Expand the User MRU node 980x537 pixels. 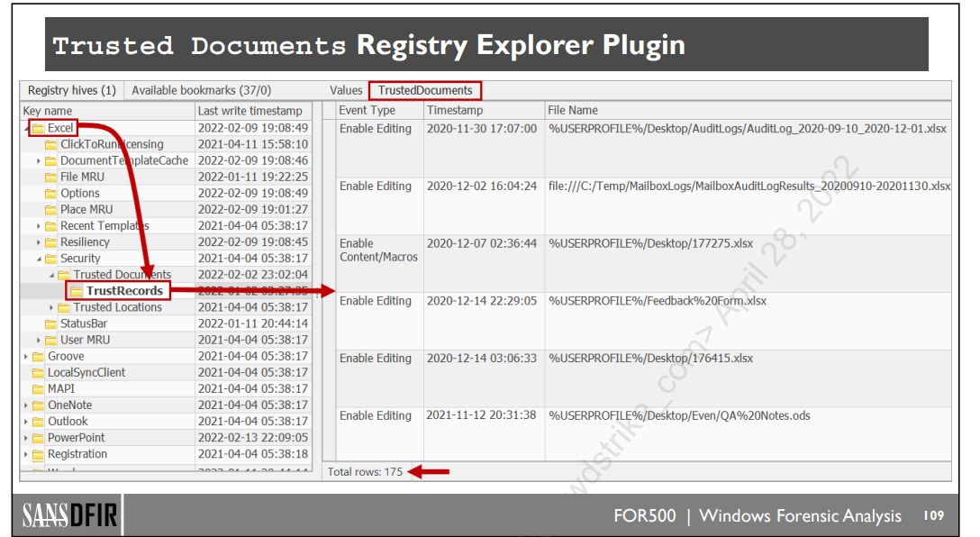[x=39, y=341]
